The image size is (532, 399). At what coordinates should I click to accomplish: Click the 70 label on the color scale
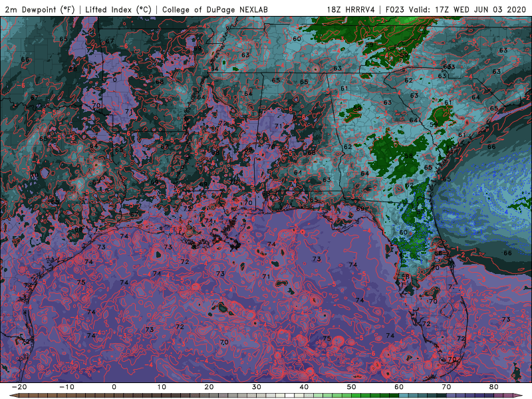[446, 387]
